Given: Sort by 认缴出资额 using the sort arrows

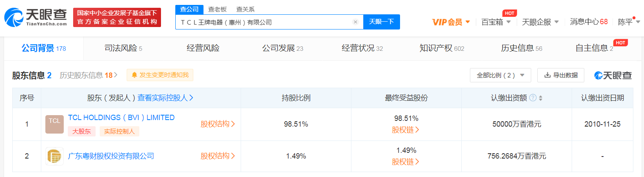Looking at the screenshot, I should (541, 98).
